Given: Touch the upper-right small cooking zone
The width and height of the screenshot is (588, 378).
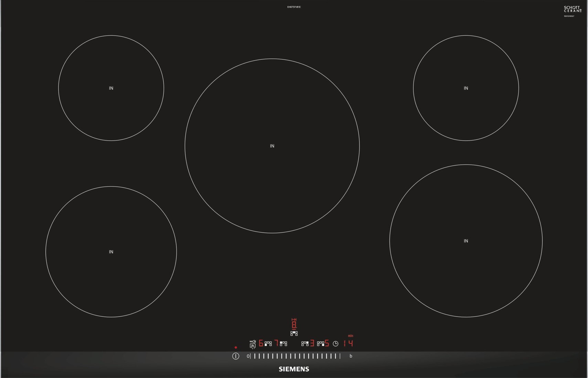Looking at the screenshot, I should click(466, 88).
